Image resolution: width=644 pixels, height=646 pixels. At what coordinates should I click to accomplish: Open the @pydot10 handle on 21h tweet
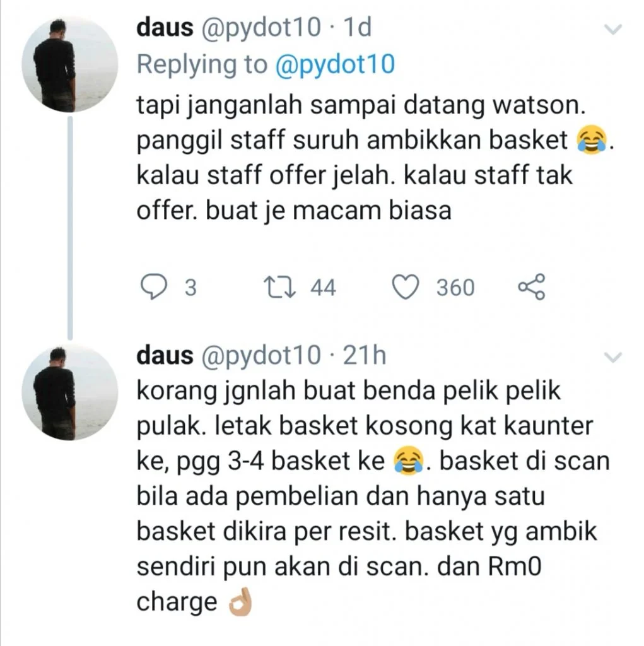point(261,356)
